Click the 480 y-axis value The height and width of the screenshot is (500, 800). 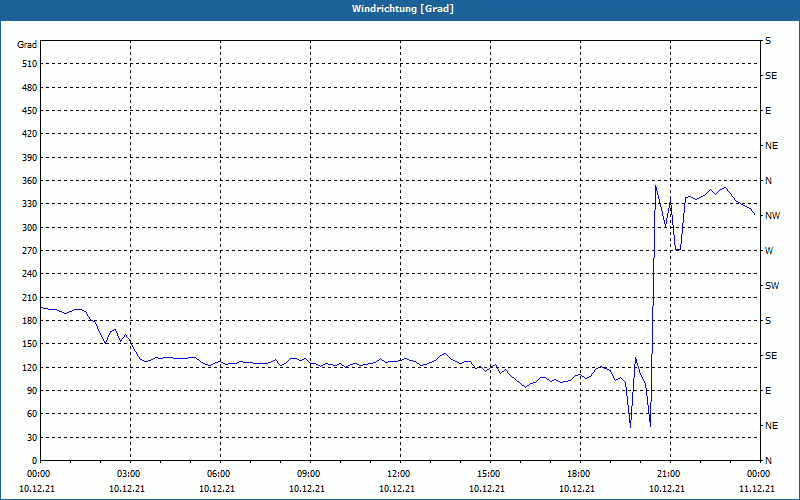[29, 88]
